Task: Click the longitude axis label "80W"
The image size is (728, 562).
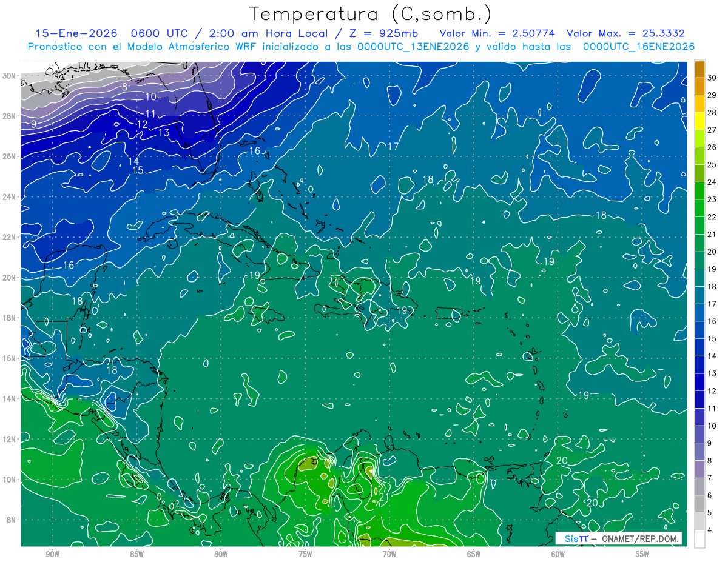Action: click(x=221, y=554)
